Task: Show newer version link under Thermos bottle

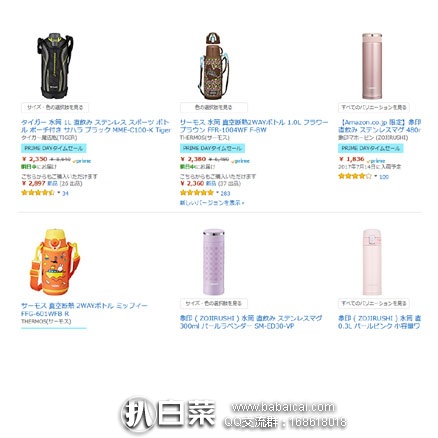Action: (212, 202)
